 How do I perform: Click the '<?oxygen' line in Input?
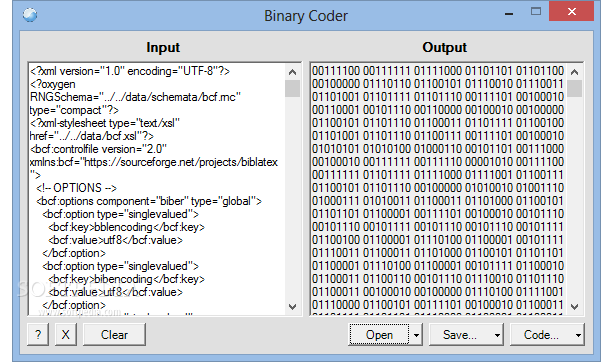click(53, 84)
